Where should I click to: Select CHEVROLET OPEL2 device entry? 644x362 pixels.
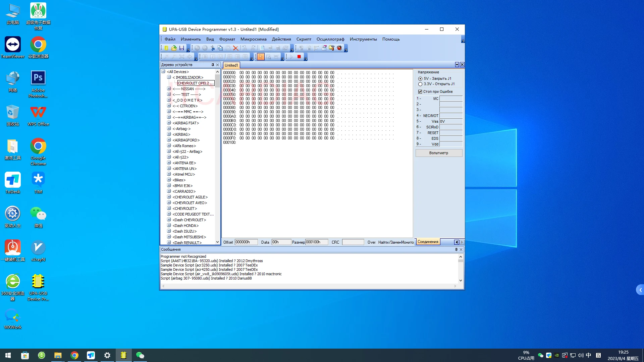196,83
